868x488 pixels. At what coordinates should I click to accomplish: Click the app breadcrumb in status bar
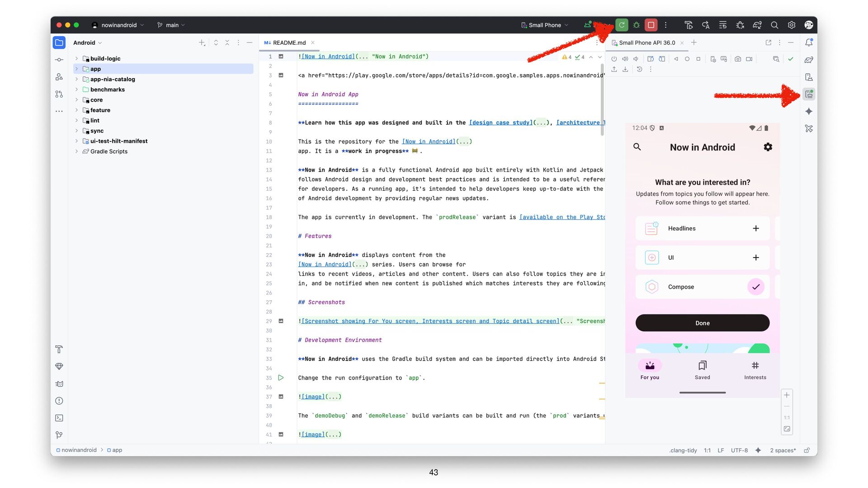point(114,450)
